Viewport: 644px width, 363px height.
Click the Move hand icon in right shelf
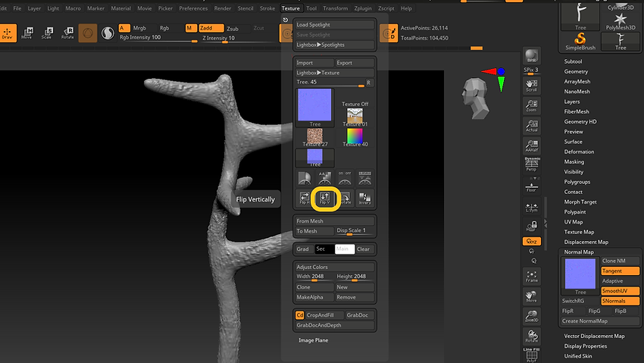[531, 296]
